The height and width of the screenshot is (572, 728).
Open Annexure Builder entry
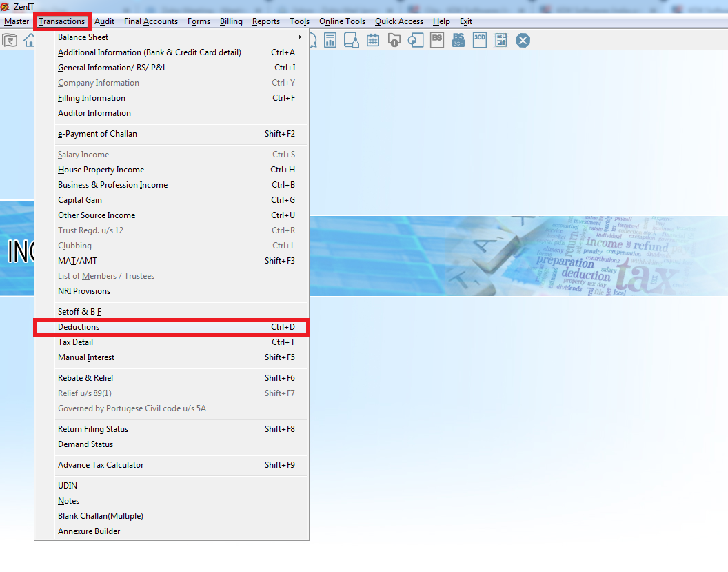pyautogui.click(x=172, y=531)
